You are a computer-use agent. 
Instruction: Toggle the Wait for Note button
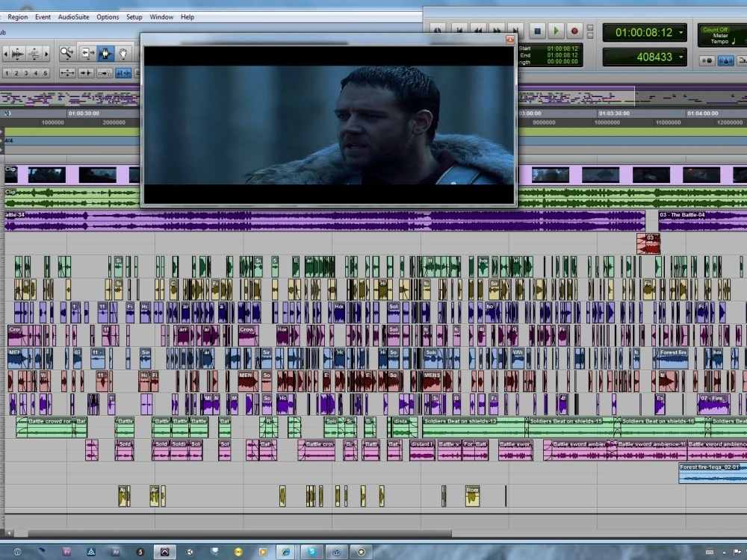[x=707, y=60]
